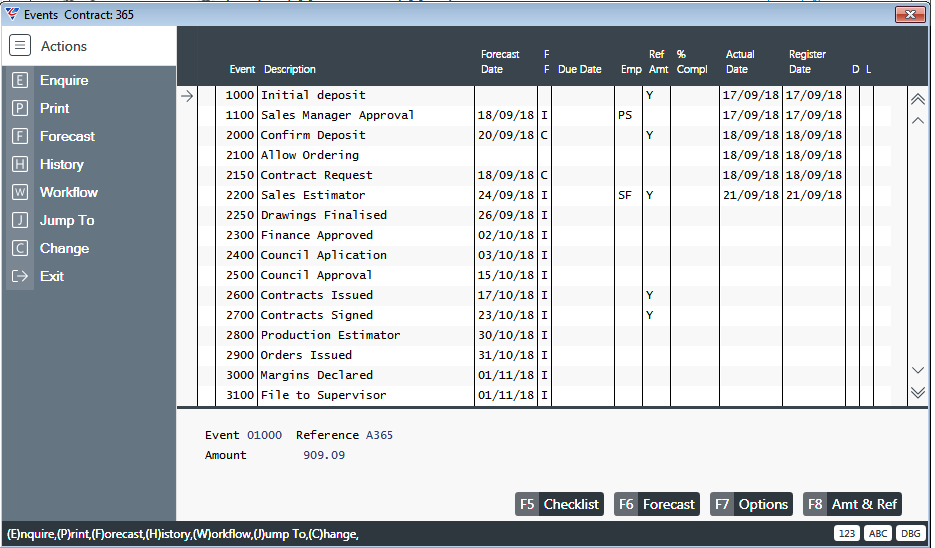Click Due Date column header

pos(579,69)
